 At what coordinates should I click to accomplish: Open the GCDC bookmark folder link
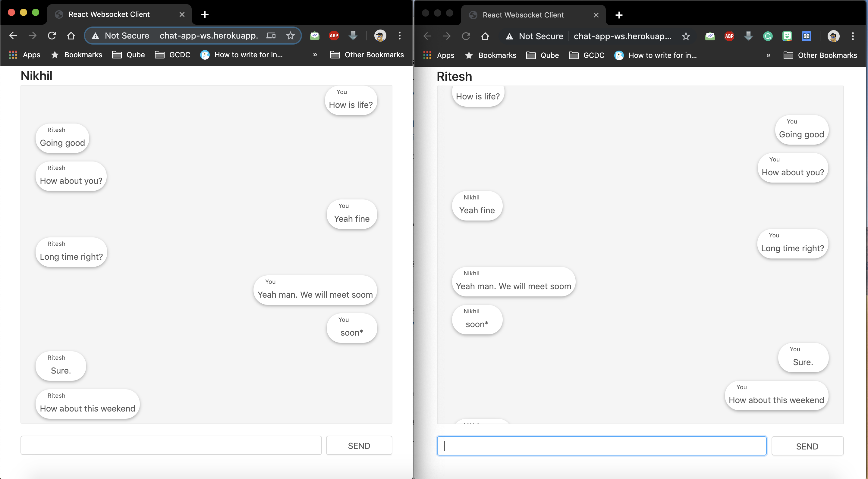click(172, 55)
